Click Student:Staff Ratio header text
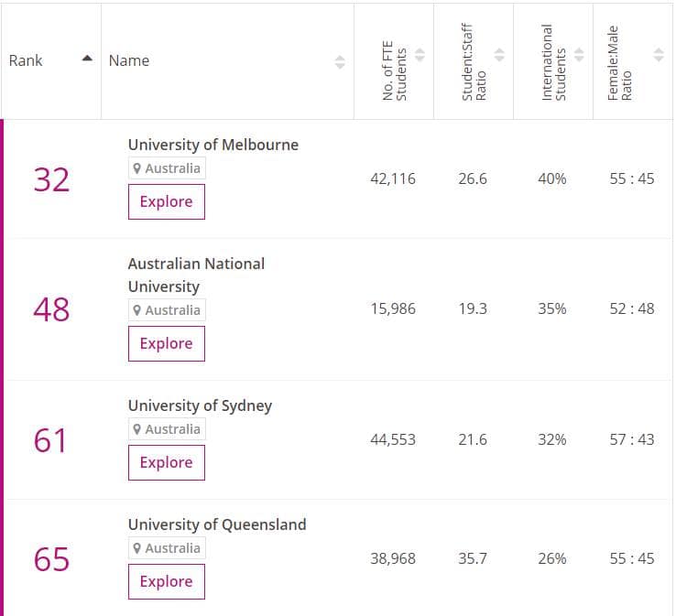The width and height of the screenshot is (676, 616). [474, 62]
